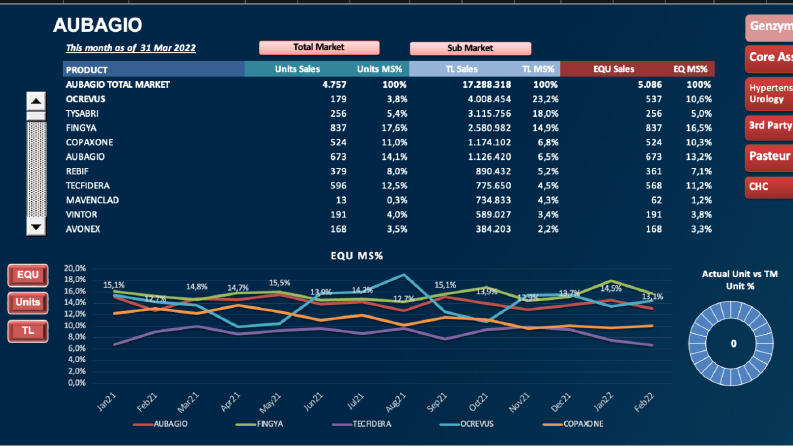Click the Units MS% column header
The image size is (793, 446).
[x=379, y=69]
